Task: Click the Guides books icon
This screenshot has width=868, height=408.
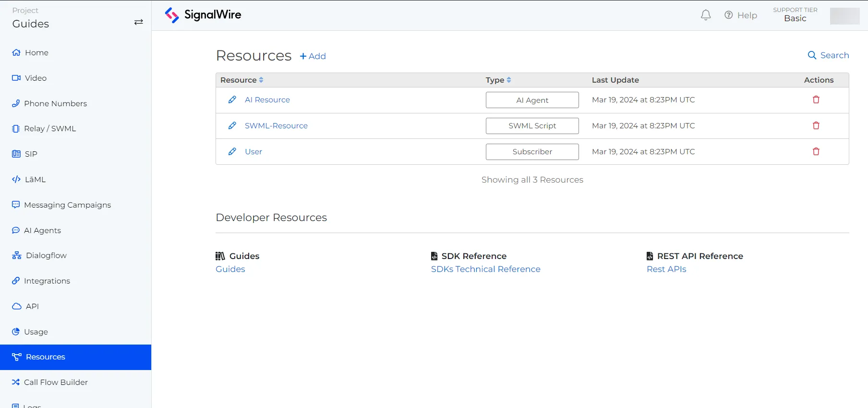Action: coord(220,256)
